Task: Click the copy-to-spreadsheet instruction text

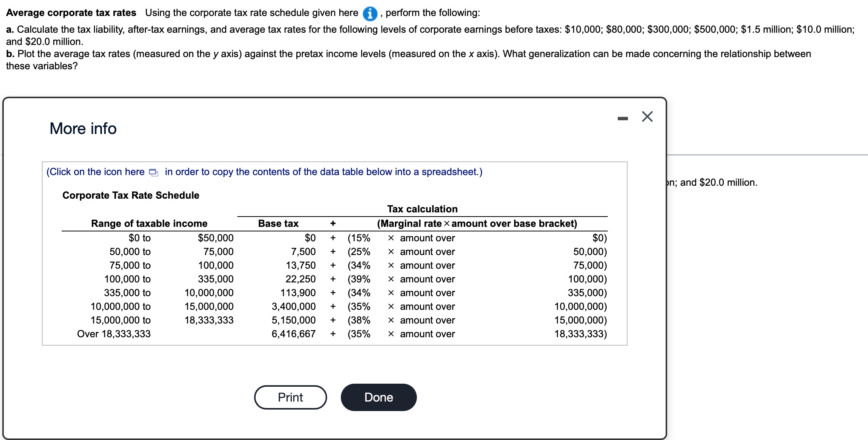Action: click(323, 172)
